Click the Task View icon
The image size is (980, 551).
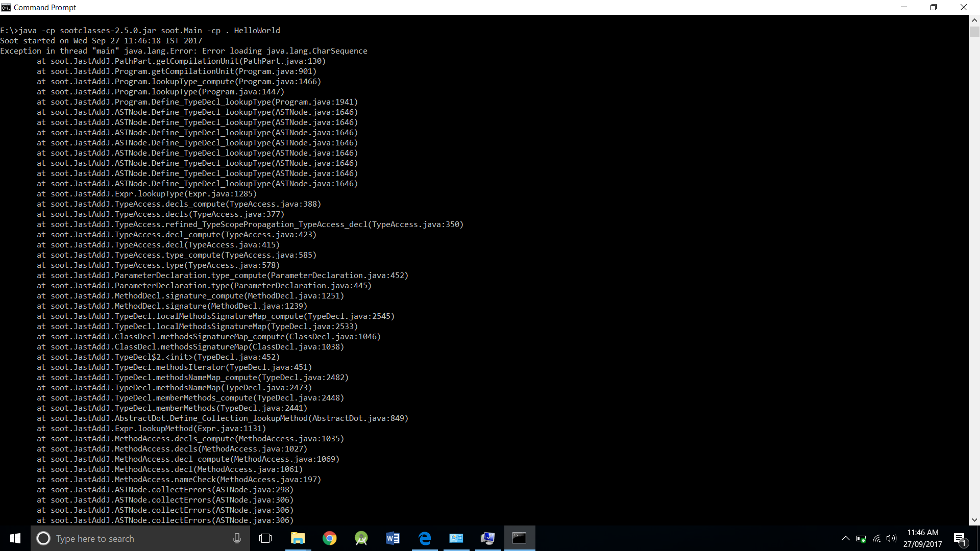click(265, 538)
